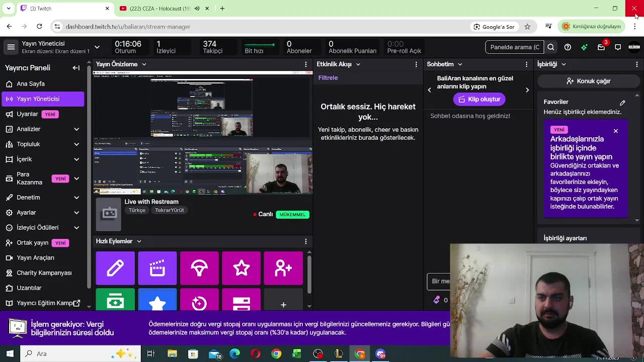Open İşbirliği panel three-dot menu
The width and height of the screenshot is (644, 362).
[x=637, y=64]
